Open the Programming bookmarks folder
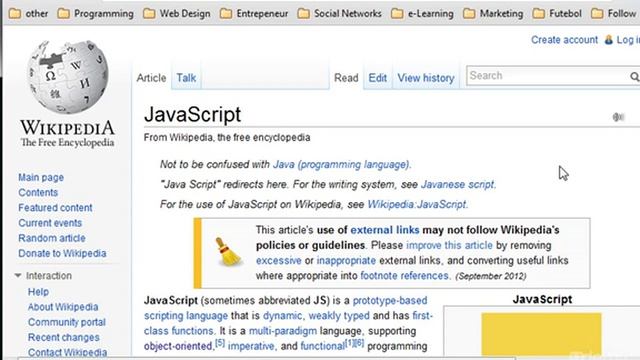Viewport: 640px width, 360px height. 96,13
